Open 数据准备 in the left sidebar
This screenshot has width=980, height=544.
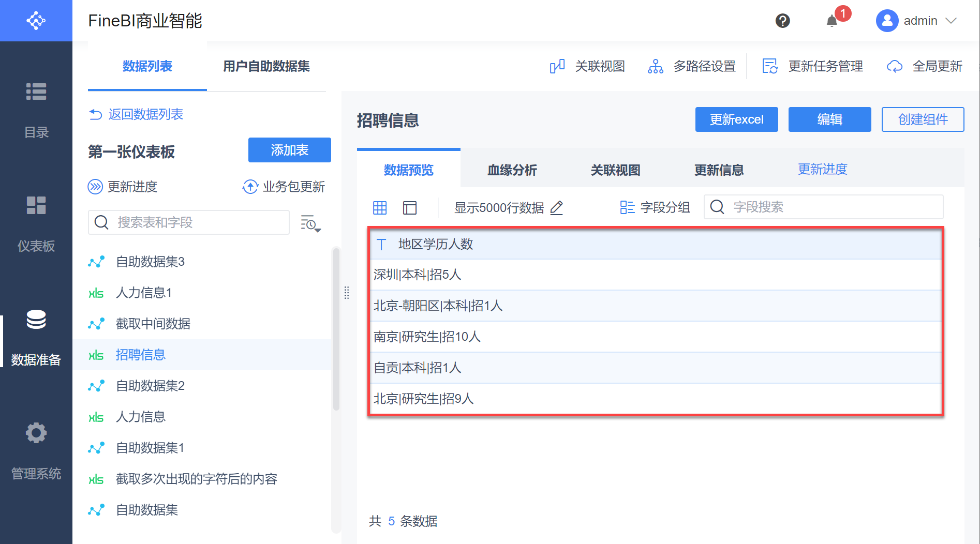point(36,336)
